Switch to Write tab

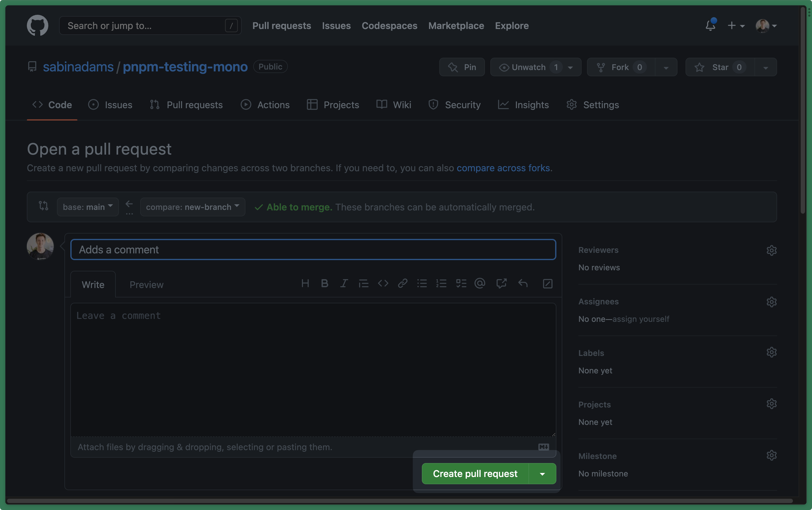[93, 284]
